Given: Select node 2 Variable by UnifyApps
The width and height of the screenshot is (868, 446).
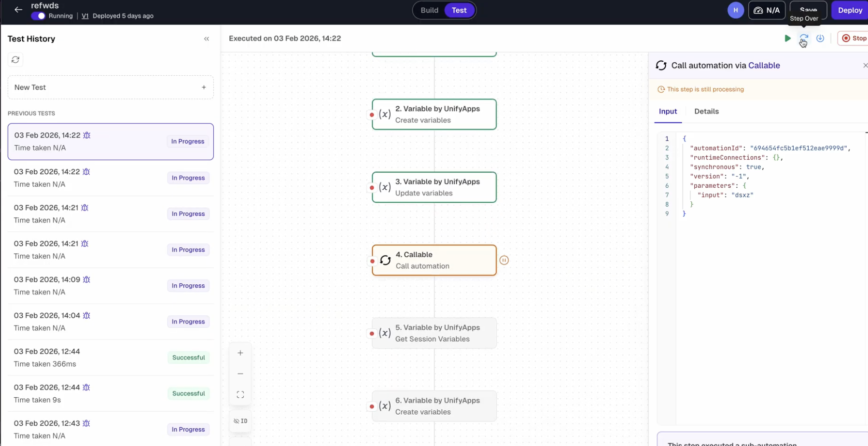Looking at the screenshot, I should [434, 114].
